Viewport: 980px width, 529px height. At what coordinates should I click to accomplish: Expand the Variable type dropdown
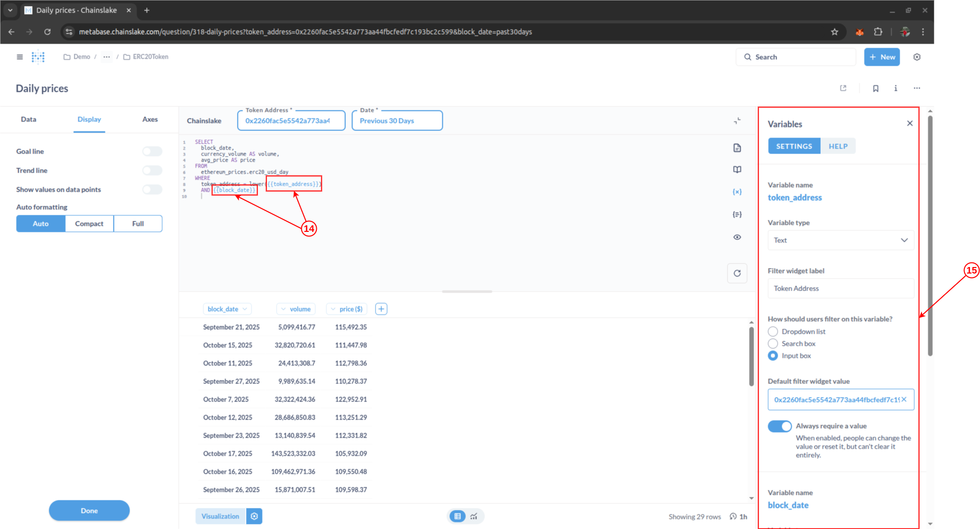pyautogui.click(x=840, y=240)
